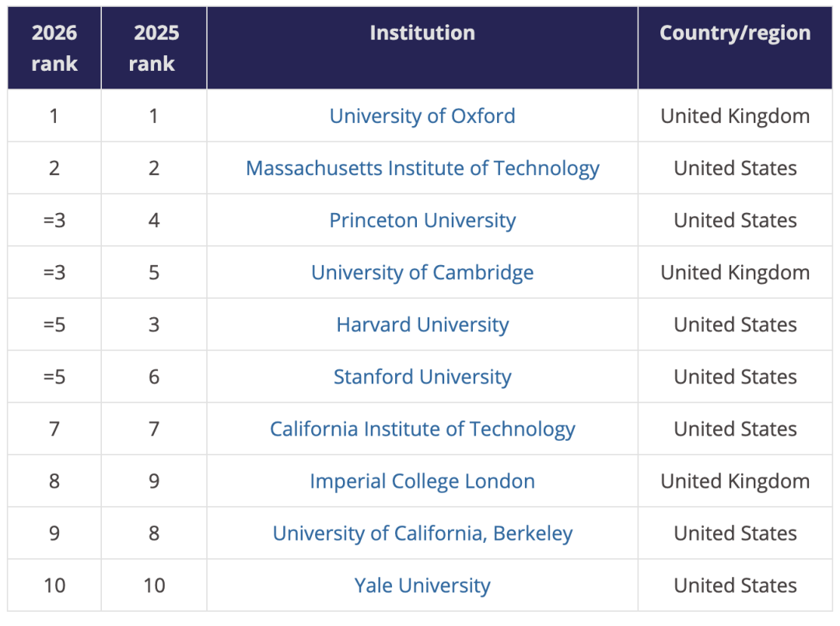Screen dimensions: 840x626
Task: Click the 2025 rank column header
Action: pos(153,48)
